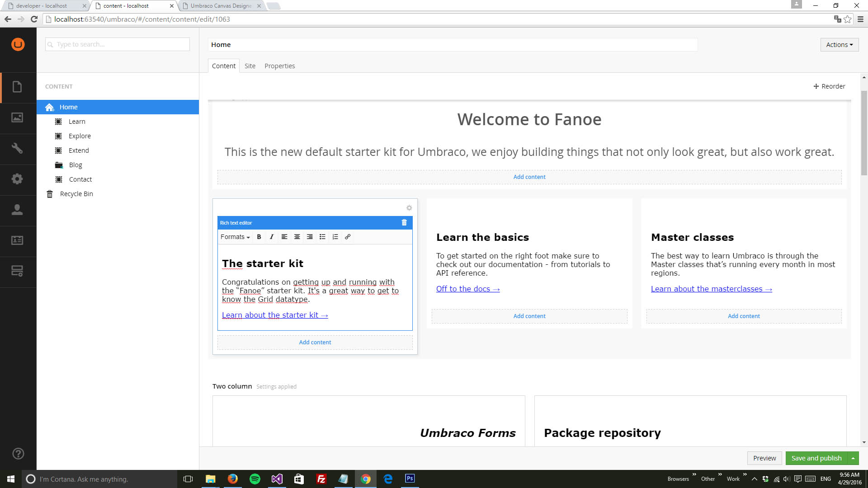Select Learn node in content tree
This screenshot has width=868, height=488.
[77, 122]
